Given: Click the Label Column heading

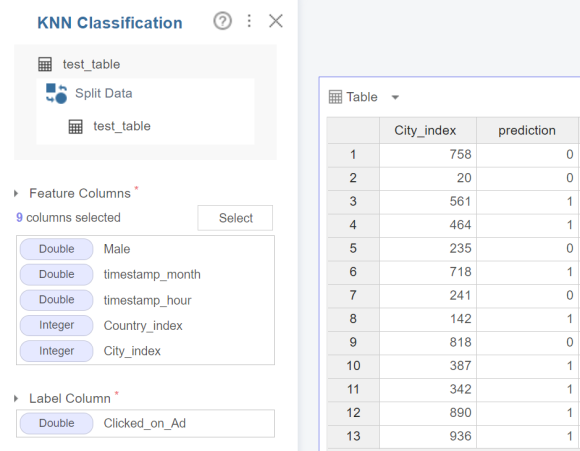Looking at the screenshot, I should [70, 398].
